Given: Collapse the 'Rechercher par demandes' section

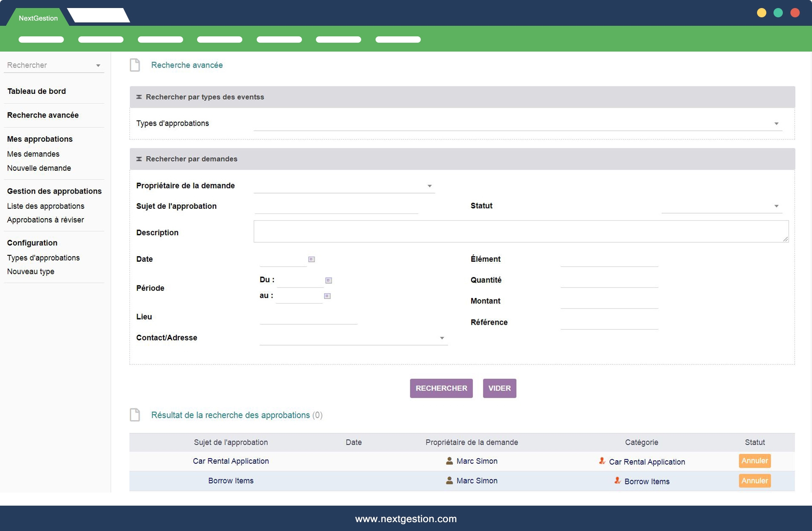Looking at the screenshot, I should coord(139,159).
